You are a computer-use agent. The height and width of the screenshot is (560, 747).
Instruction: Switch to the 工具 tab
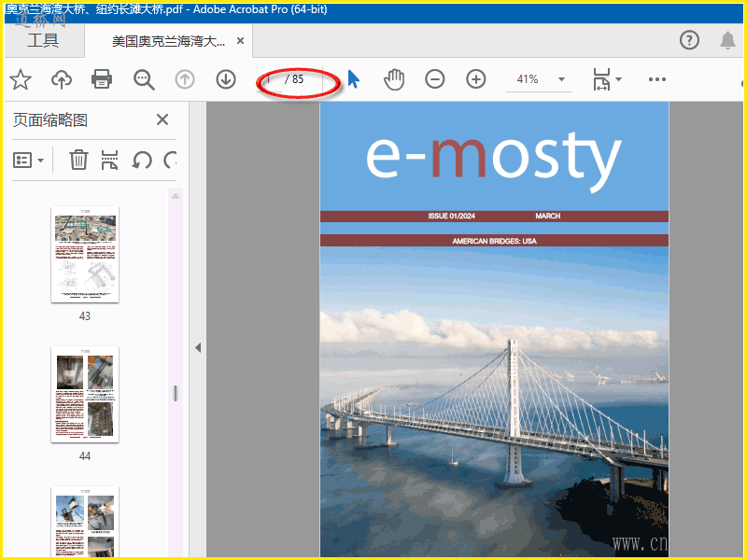click(x=43, y=40)
